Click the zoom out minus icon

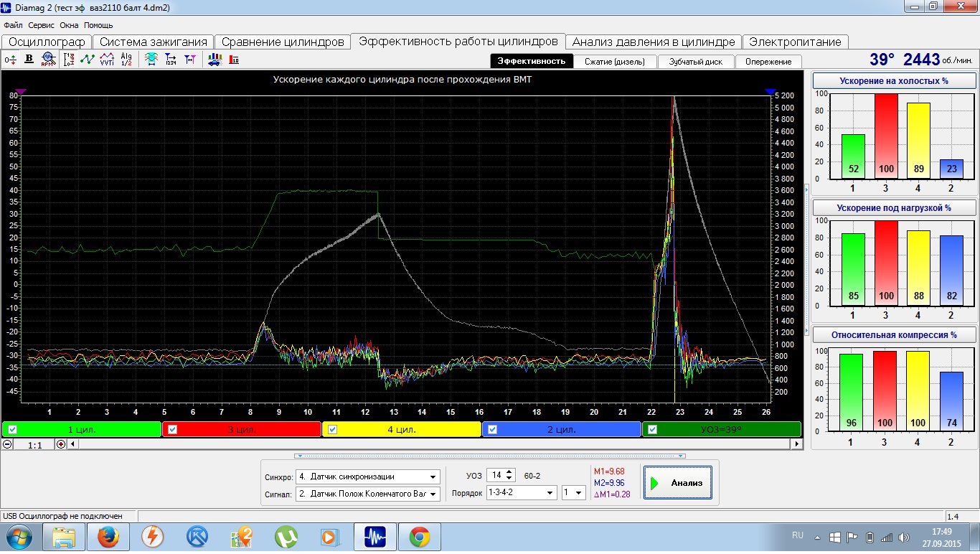7,444
